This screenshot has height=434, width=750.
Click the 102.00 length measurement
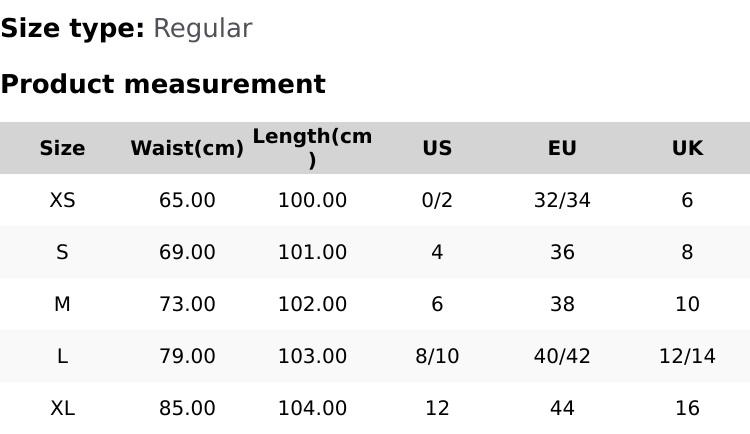click(x=312, y=305)
